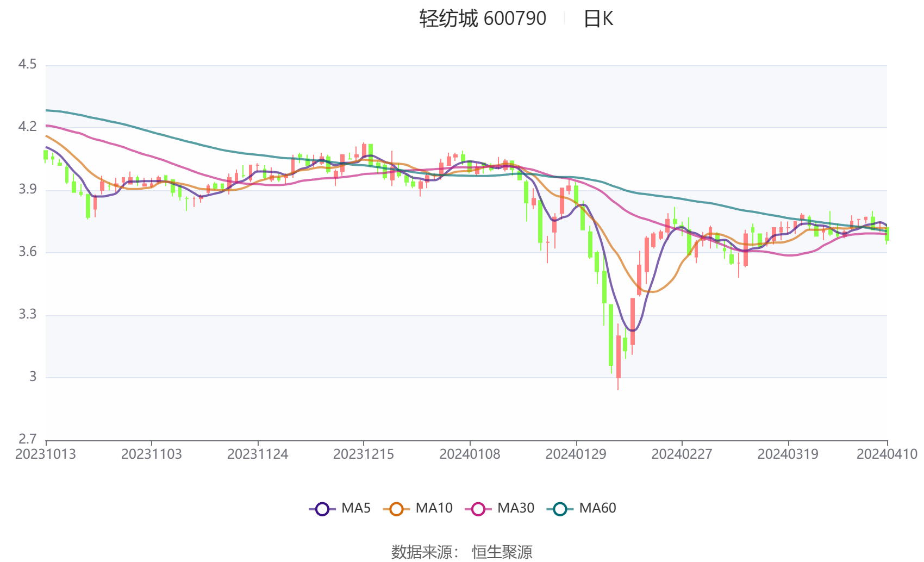
Task: Click the 3.6 price axis label
Action: pyautogui.click(x=27, y=252)
